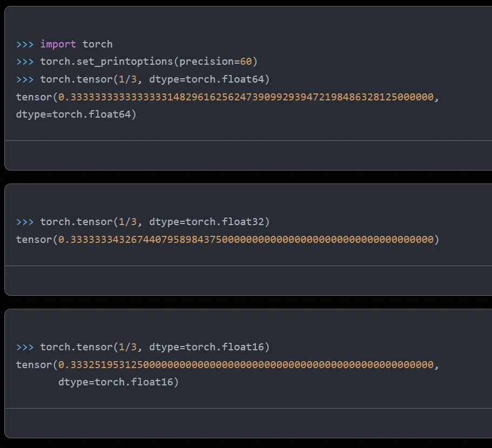Click the empty footer of the float16 code cell
The height and width of the screenshot is (448, 492).
(x=248, y=423)
